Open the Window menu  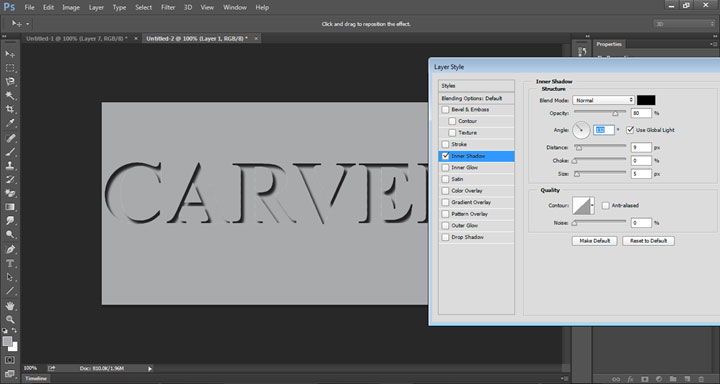pyautogui.click(x=234, y=7)
